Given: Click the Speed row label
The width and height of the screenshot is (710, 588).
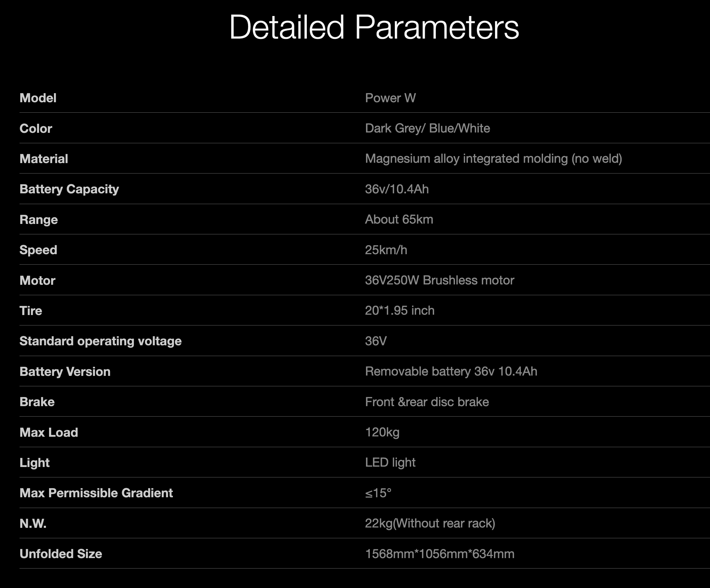Looking at the screenshot, I should point(38,250).
